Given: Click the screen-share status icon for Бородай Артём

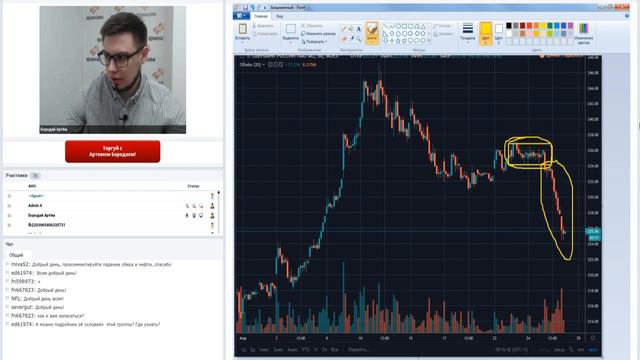Looking at the screenshot, I should click(201, 216).
